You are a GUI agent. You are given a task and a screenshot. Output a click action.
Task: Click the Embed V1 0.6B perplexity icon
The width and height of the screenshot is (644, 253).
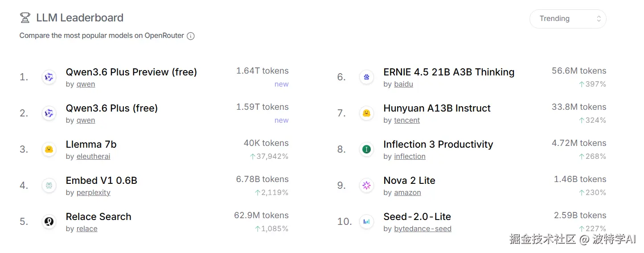pyautogui.click(x=49, y=186)
